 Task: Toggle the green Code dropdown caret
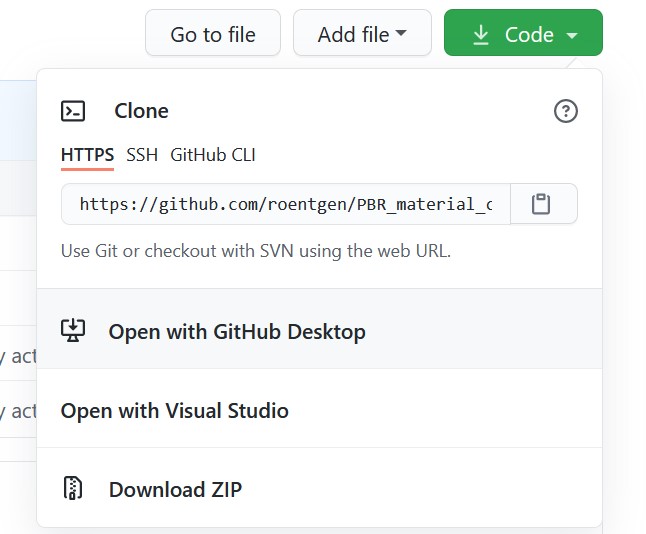572,35
